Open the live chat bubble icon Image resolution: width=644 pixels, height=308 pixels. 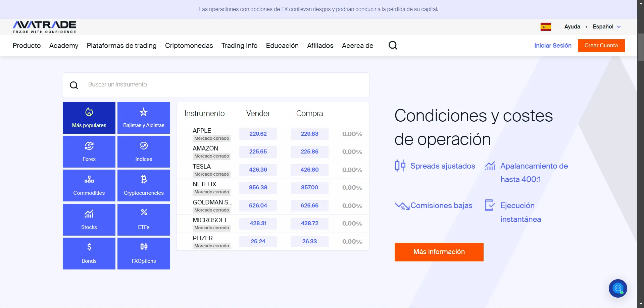(618, 288)
